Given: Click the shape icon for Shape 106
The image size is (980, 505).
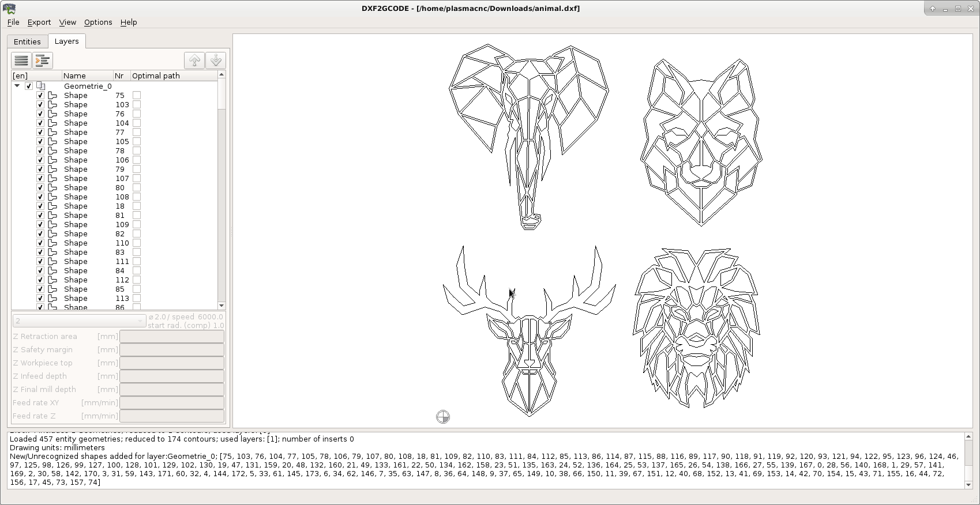Looking at the screenshot, I should click(x=52, y=160).
